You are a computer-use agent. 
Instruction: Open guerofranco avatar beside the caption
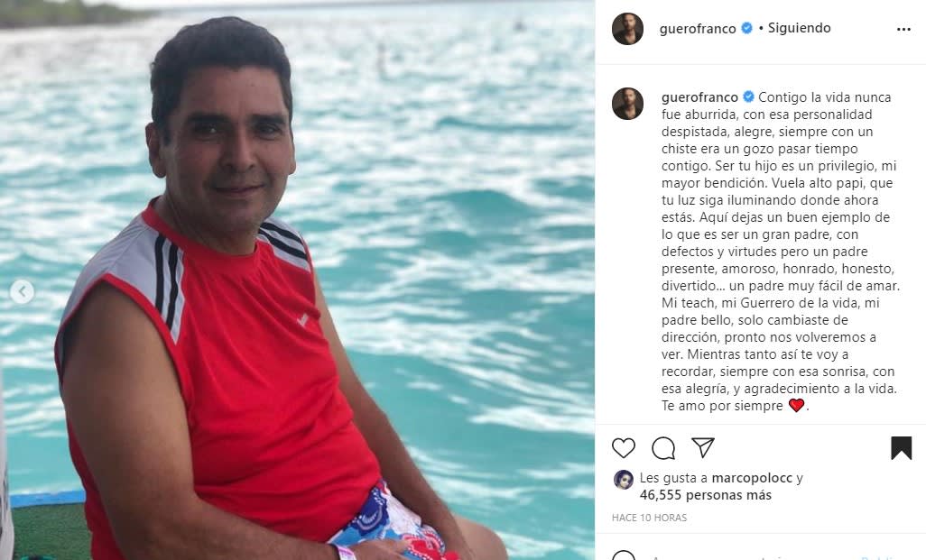click(627, 104)
